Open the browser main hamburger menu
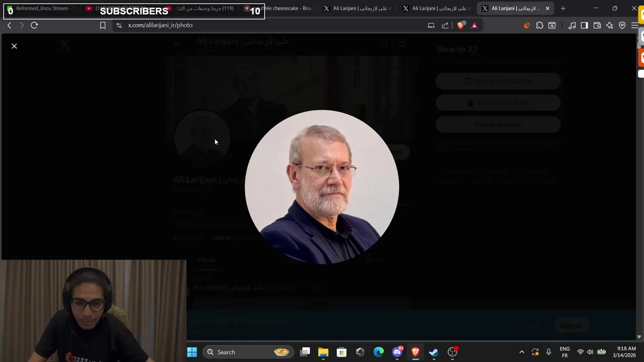Viewport: 644px width, 362px height. point(634,25)
